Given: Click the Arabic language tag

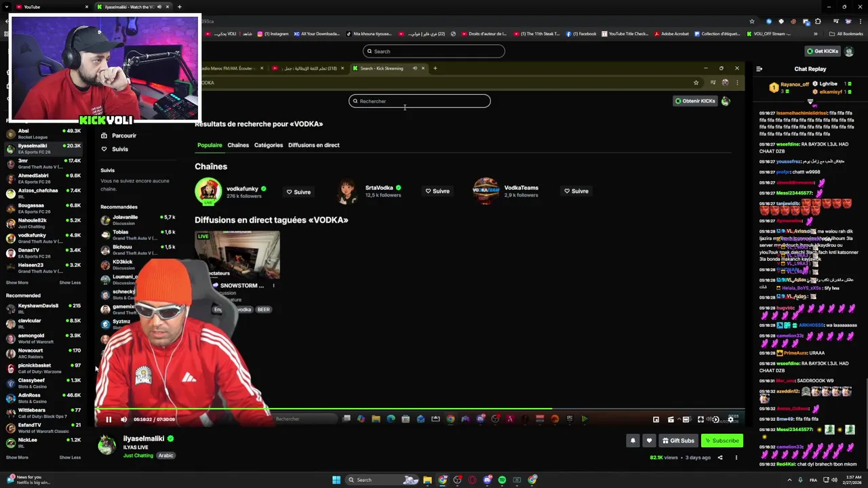Looking at the screenshot, I should 166,455.
